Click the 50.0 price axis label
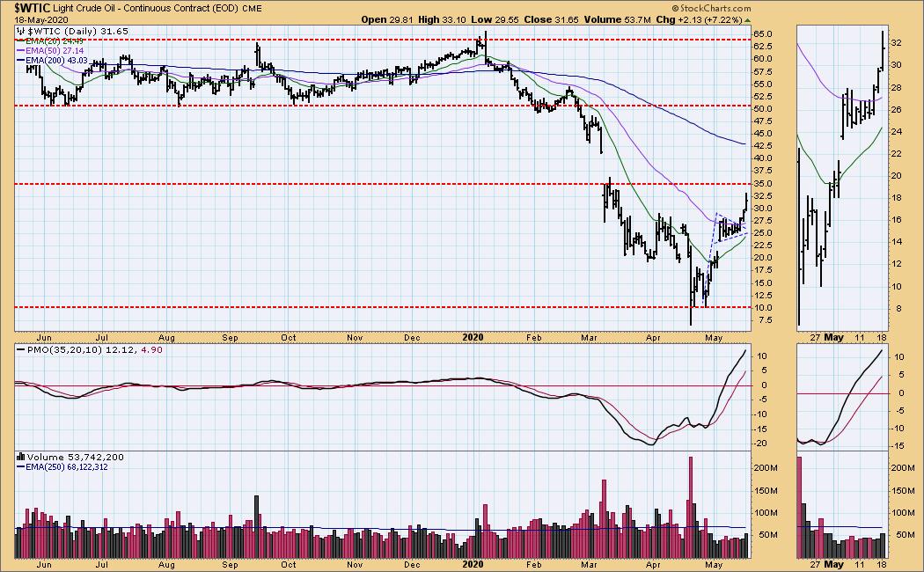The image size is (924, 572). pyautogui.click(x=764, y=109)
